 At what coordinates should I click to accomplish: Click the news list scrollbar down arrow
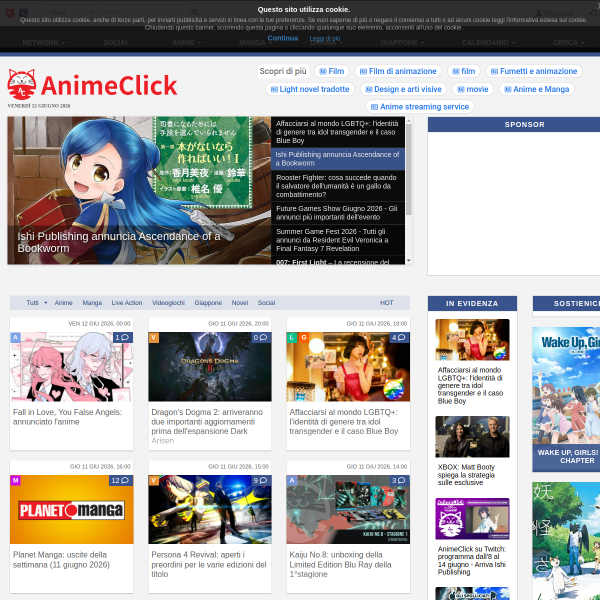[x=409, y=261]
